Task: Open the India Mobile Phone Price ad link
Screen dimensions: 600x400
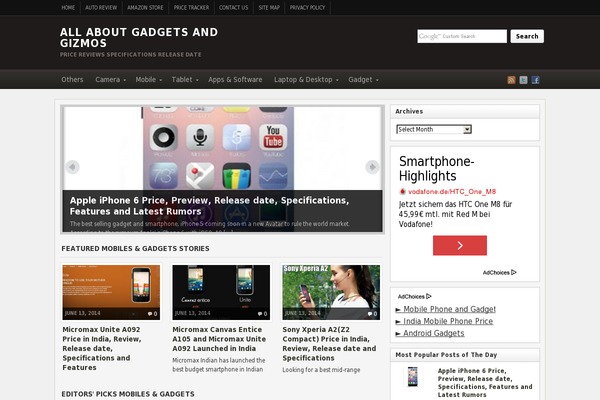Action: pos(448,321)
